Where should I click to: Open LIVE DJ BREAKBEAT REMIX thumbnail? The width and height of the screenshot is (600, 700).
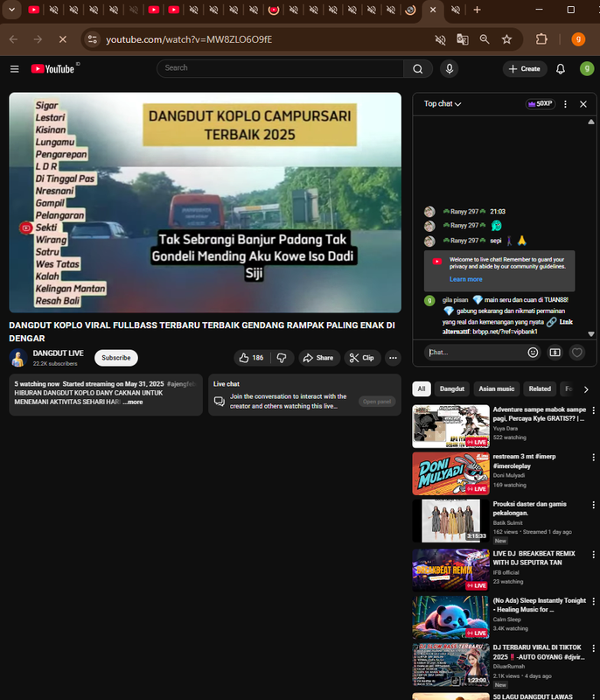(x=451, y=570)
